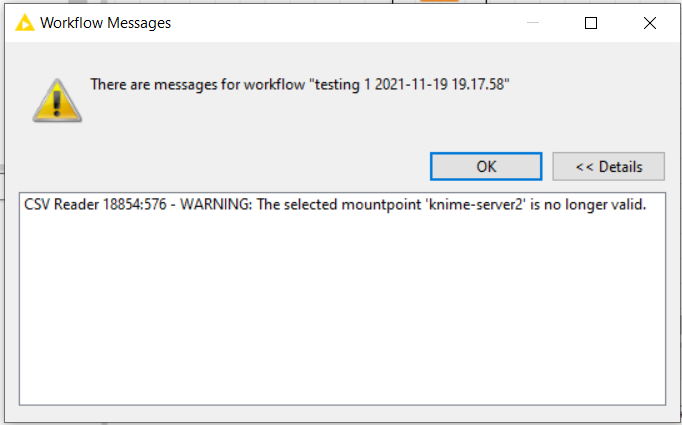Click the 'is no longer valid.' text
682x425 pixels.
[x=588, y=204]
